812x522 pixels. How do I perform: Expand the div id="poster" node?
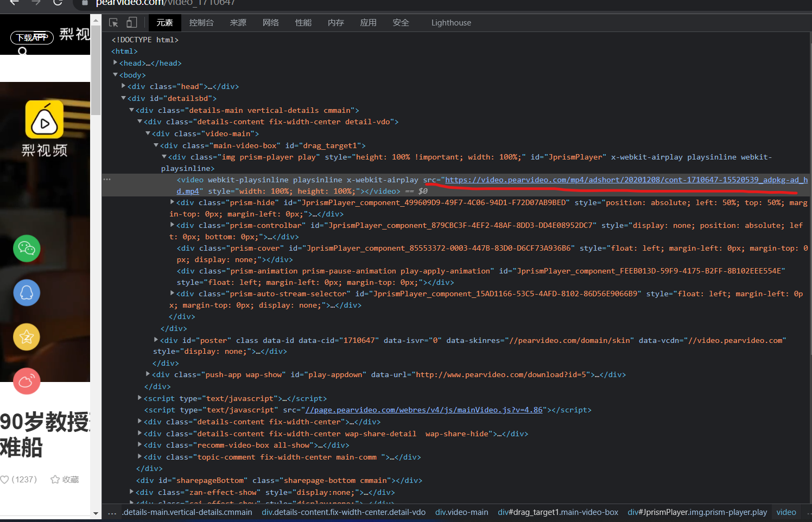coord(156,340)
